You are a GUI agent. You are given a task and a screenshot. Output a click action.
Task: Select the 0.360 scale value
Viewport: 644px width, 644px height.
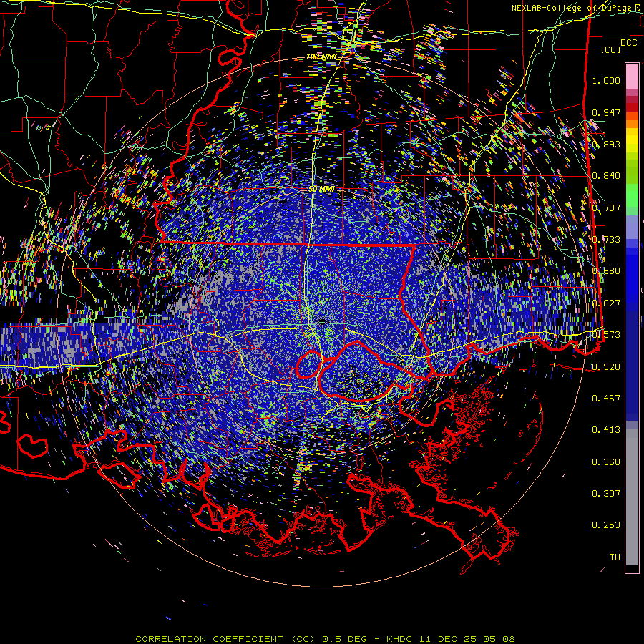coord(606,462)
